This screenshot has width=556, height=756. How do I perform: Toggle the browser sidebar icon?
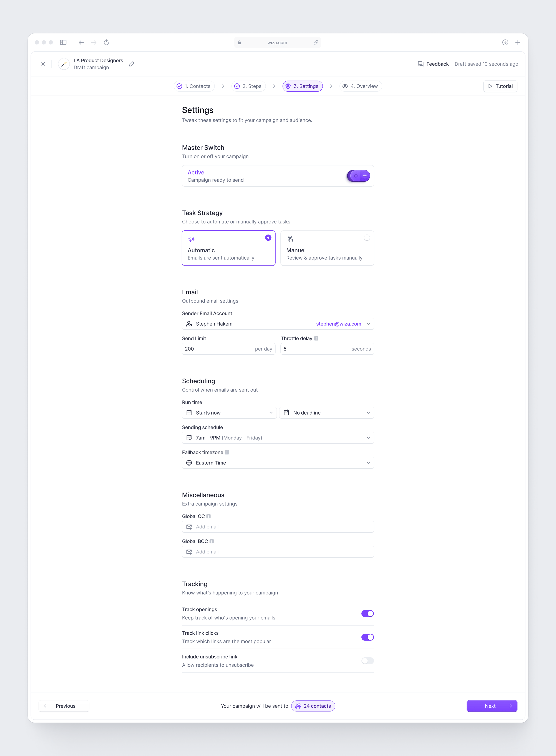click(x=63, y=42)
